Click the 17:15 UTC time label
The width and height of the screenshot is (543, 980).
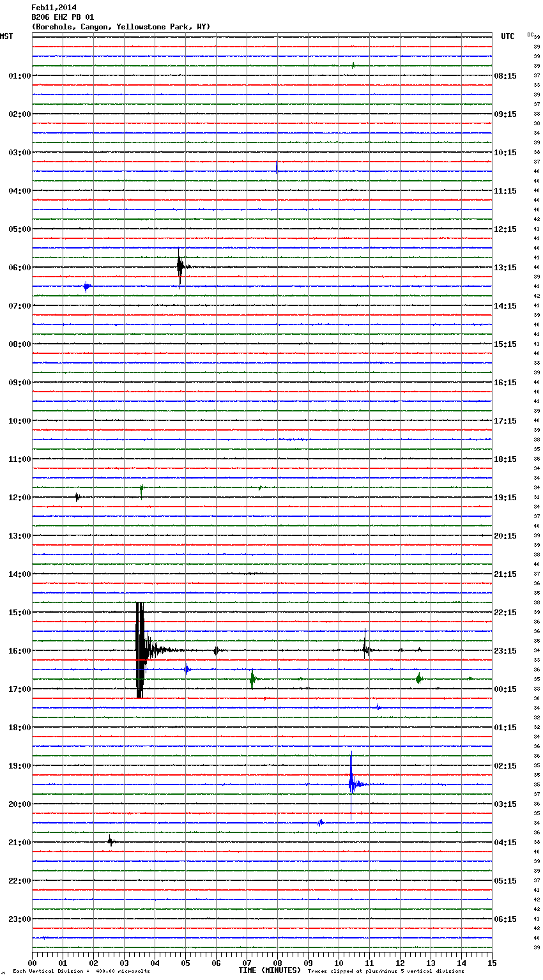click(505, 421)
